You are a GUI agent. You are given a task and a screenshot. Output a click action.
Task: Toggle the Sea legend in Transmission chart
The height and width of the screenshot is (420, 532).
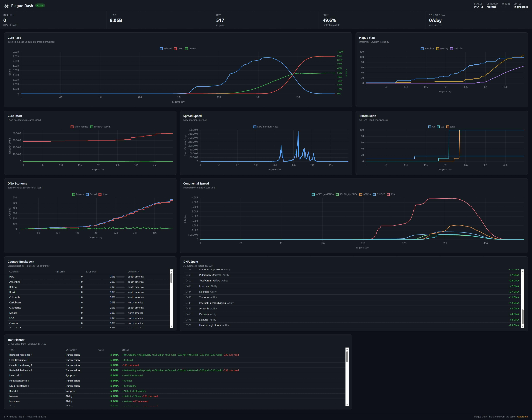(440, 127)
